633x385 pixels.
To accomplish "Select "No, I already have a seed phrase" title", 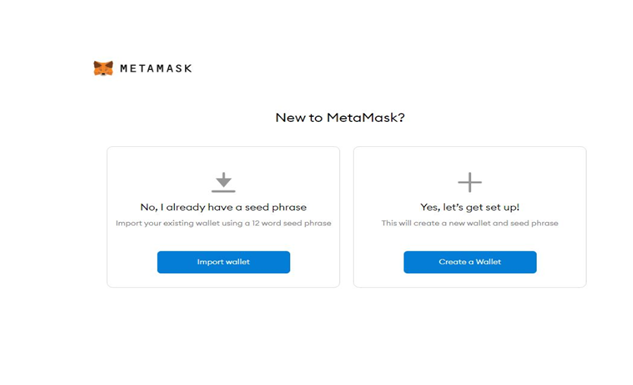I will point(223,207).
